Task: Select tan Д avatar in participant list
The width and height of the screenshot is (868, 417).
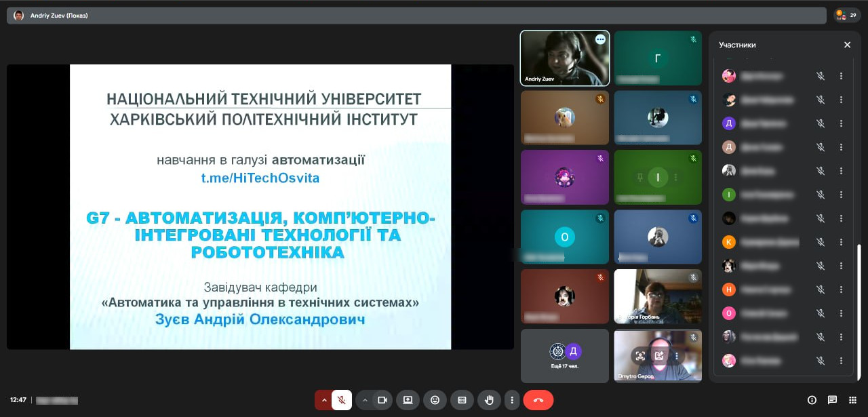Action: (729, 147)
